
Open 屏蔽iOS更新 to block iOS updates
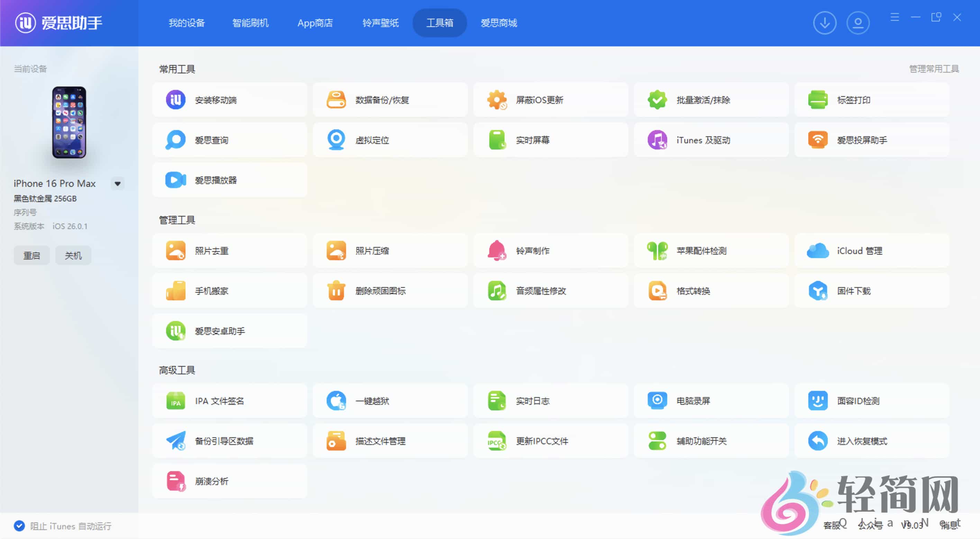(x=550, y=99)
